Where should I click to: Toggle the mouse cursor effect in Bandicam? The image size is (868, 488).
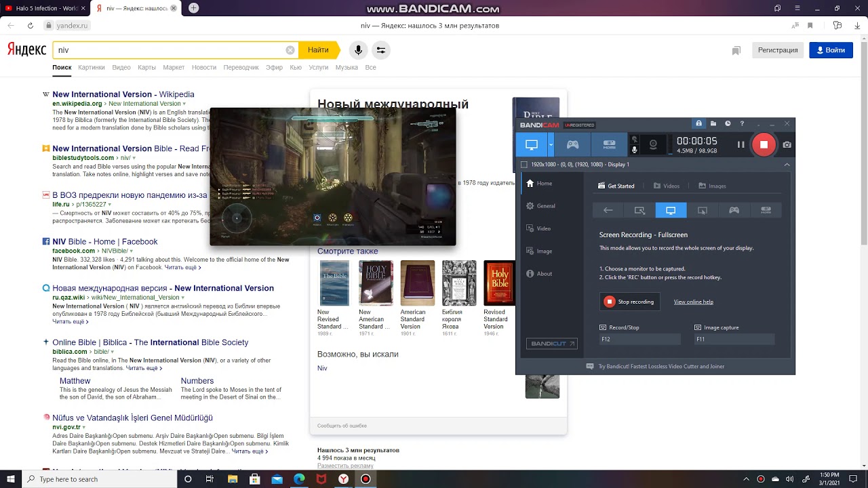tap(635, 140)
